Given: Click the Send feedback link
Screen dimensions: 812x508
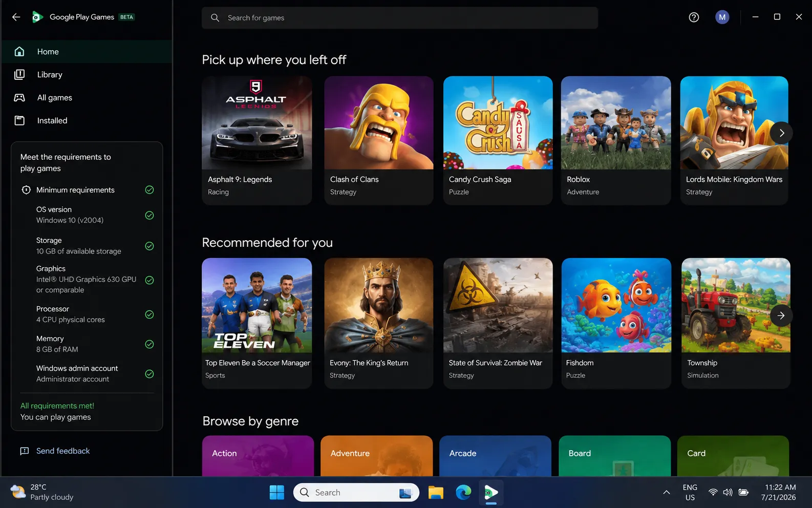Looking at the screenshot, I should pos(63,451).
